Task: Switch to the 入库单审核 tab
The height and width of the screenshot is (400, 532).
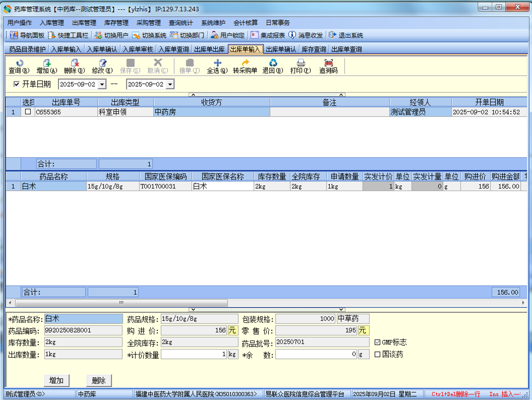Action: [138, 49]
